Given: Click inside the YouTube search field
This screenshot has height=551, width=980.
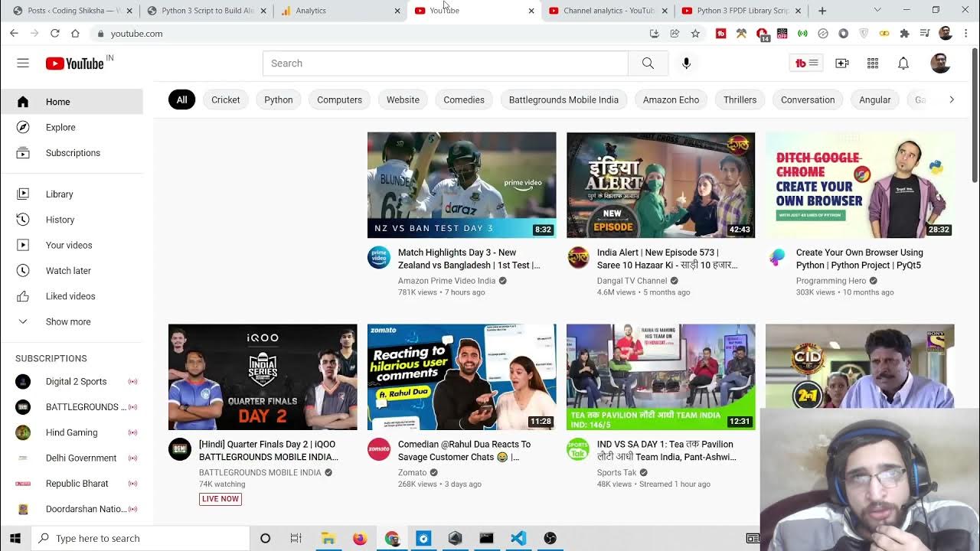Looking at the screenshot, I should click(x=444, y=64).
